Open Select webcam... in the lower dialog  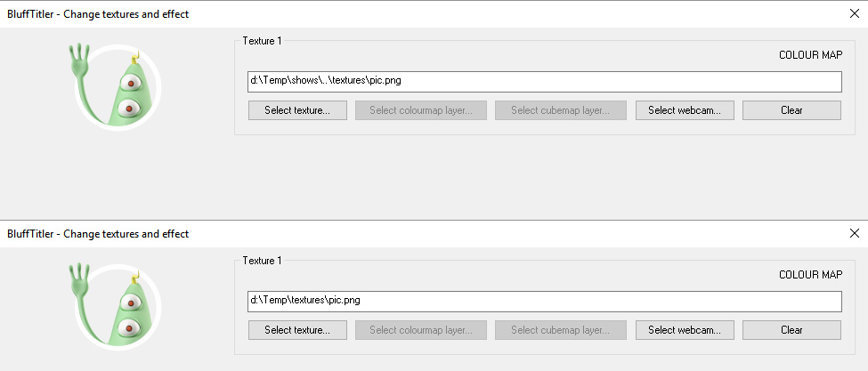685,330
